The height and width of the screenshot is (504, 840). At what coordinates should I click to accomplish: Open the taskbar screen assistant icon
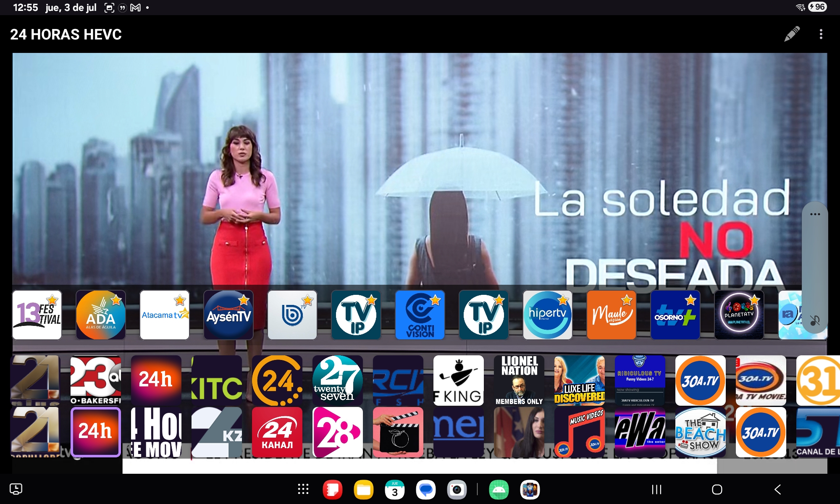(16, 489)
